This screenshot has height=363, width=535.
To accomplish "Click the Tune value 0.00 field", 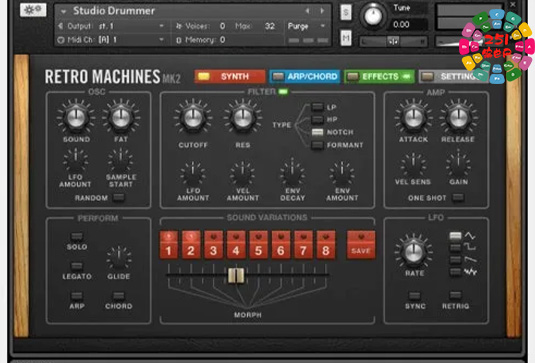I will (408, 25).
